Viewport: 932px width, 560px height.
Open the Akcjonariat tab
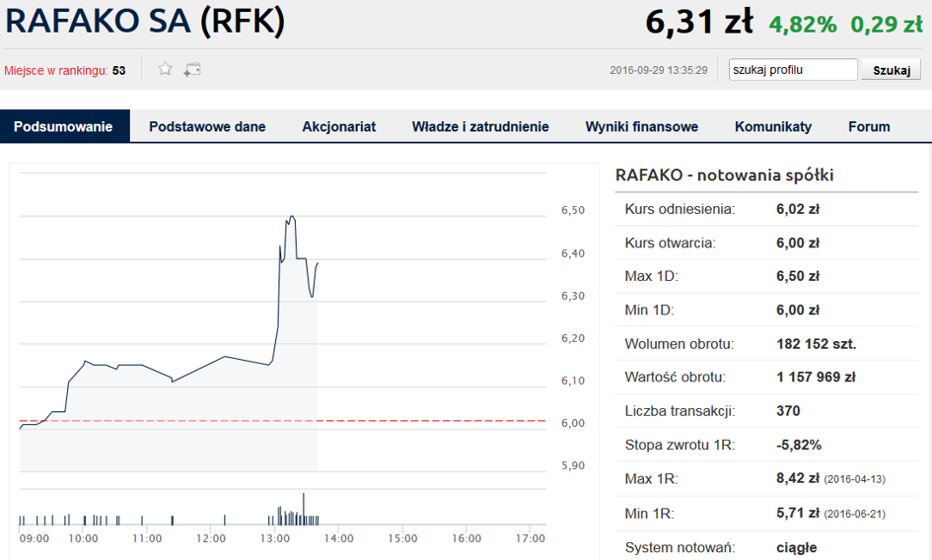[339, 126]
